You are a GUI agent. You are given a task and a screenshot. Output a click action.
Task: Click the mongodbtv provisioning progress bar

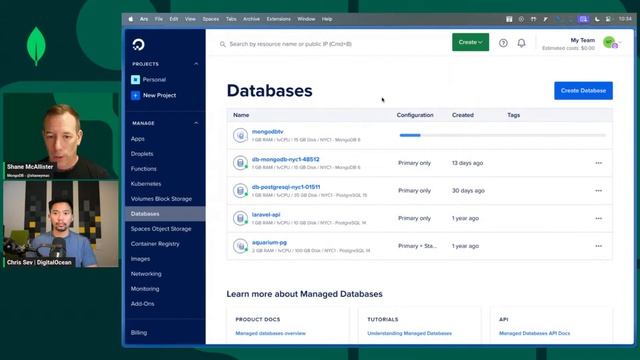[x=502, y=135]
